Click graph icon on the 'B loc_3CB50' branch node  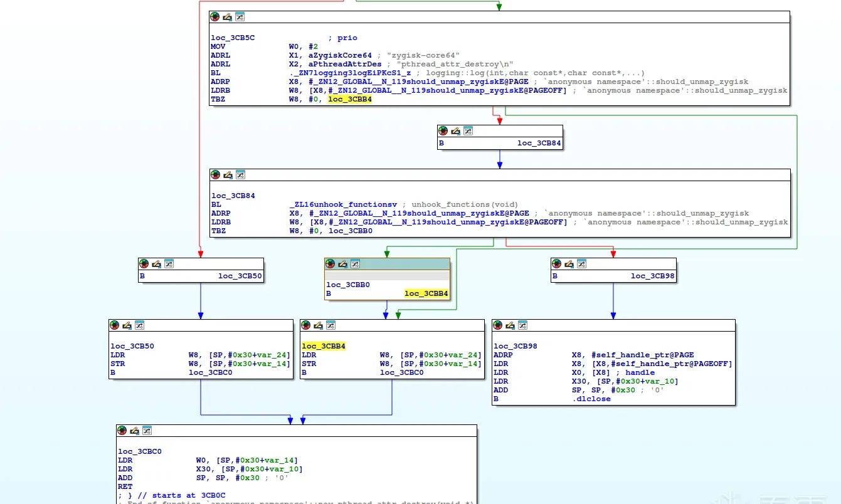169,264
